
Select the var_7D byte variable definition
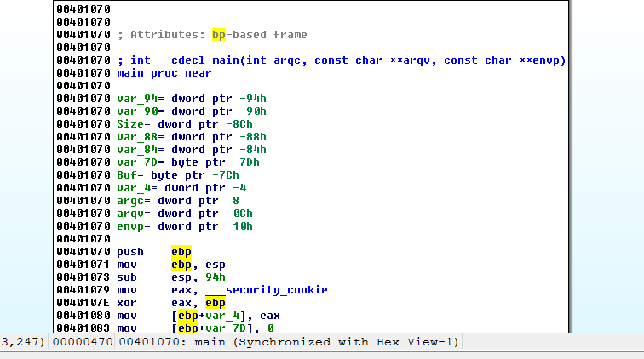point(132,162)
